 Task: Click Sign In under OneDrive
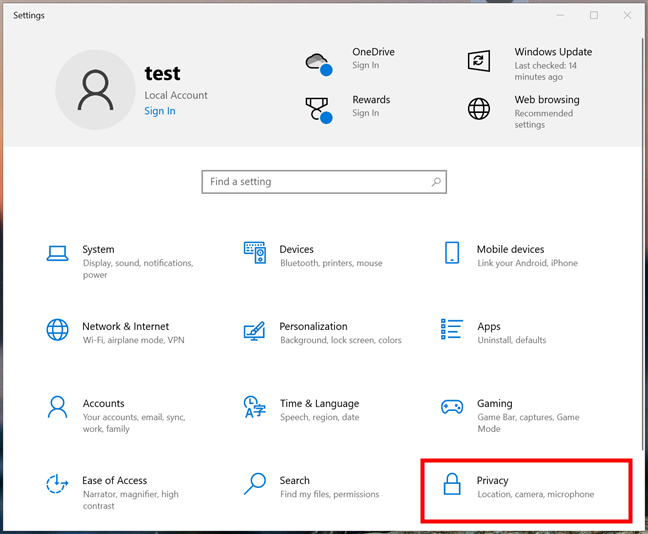point(365,65)
